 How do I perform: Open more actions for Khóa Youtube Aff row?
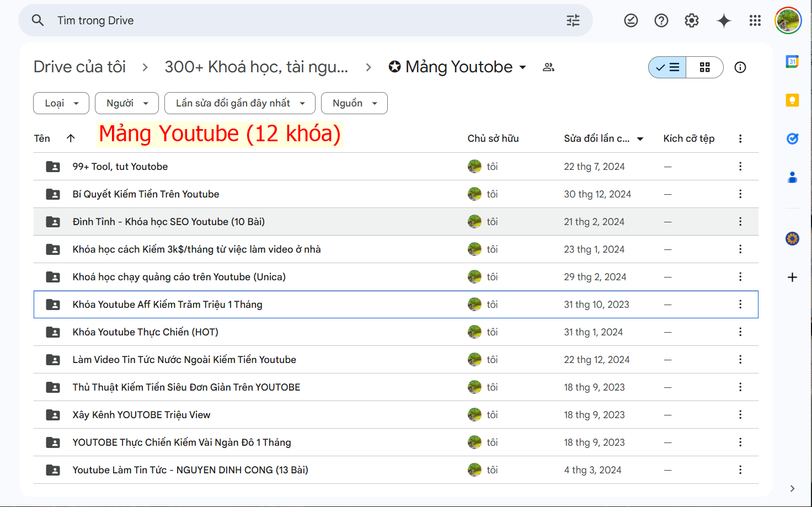pyautogui.click(x=740, y=304)
